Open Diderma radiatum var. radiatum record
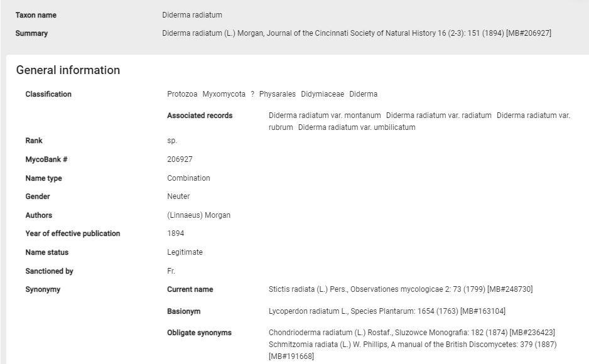Image resolution: width=589 pixels, height=364 pixels. pyautogui.click(x=438, y=115)
